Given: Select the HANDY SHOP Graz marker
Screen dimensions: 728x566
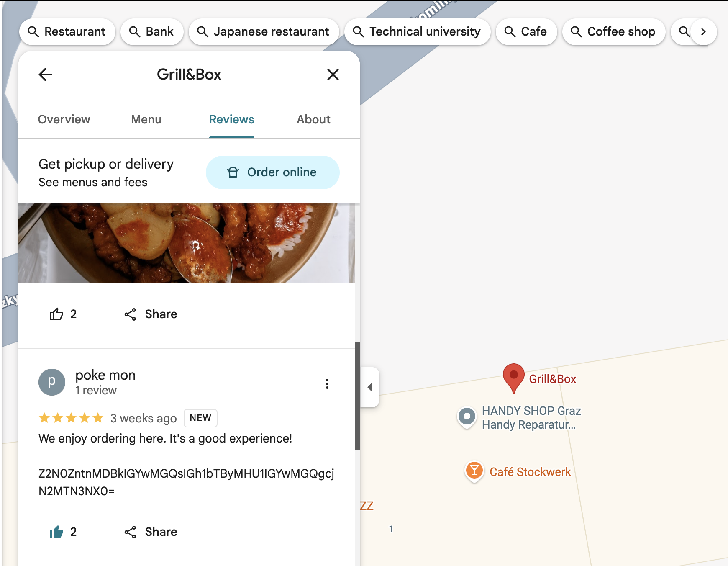Looking at the screenshot, I should coord(467,417).
